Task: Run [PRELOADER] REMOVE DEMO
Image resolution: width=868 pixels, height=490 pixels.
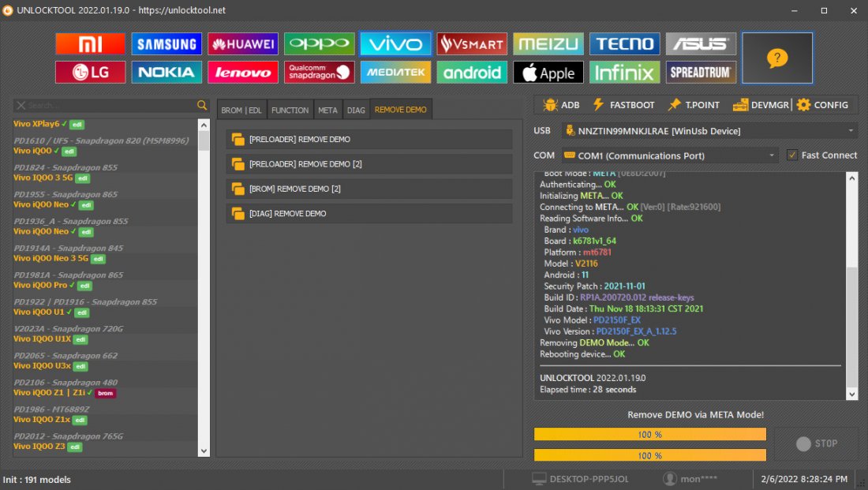Action: pyautogui.click(x=369, y=140)
